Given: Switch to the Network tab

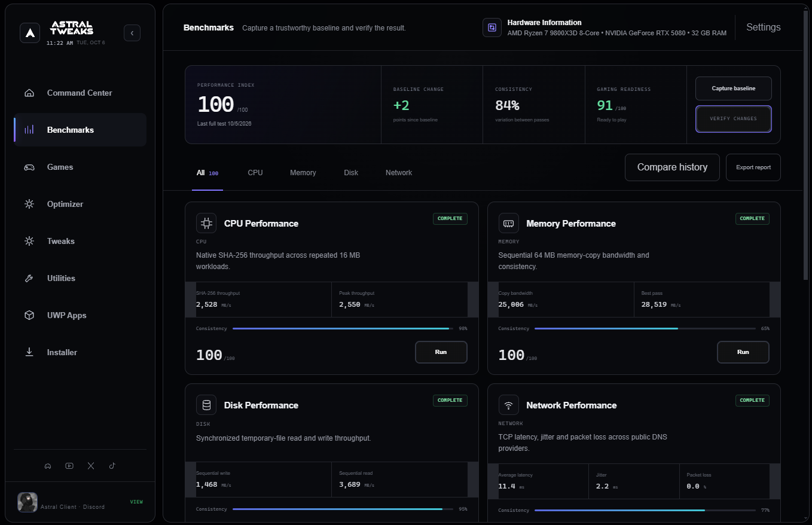Looking at the screenshot, I should [x=399, y=173].
